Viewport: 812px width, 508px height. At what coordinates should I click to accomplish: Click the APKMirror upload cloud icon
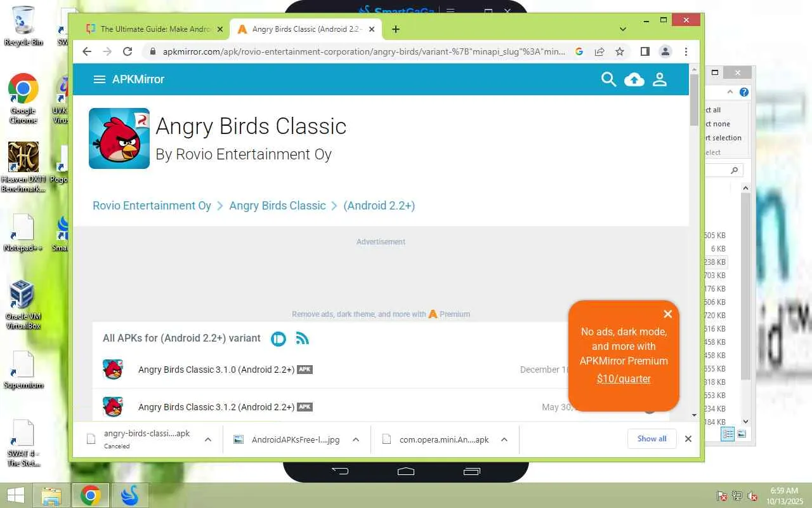tap(634, 79)
